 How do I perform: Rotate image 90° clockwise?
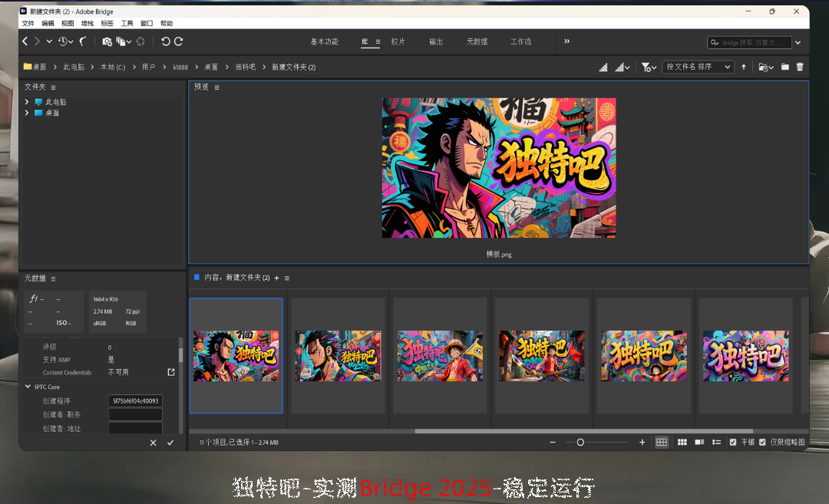(x=179, y=41)
